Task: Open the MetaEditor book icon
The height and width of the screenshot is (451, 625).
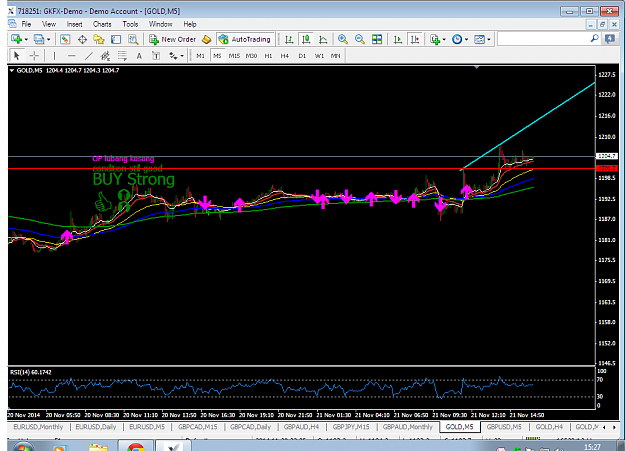Action: 206,39
